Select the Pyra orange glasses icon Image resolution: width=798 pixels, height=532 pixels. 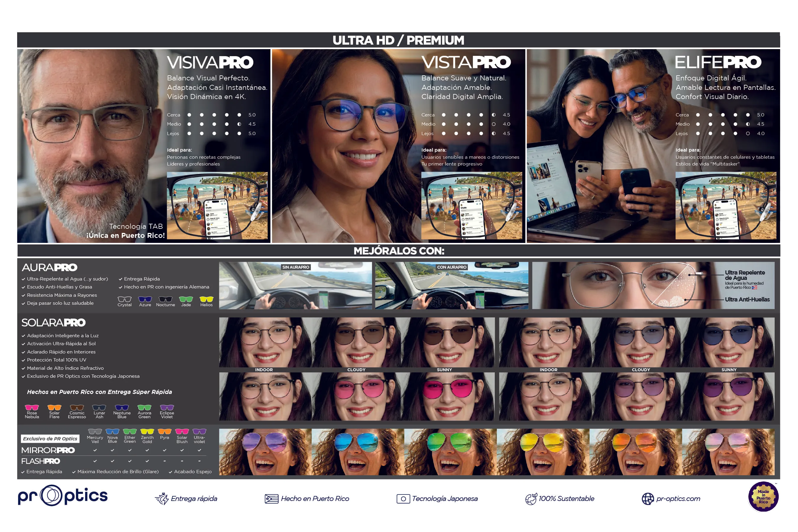point(165,432)
